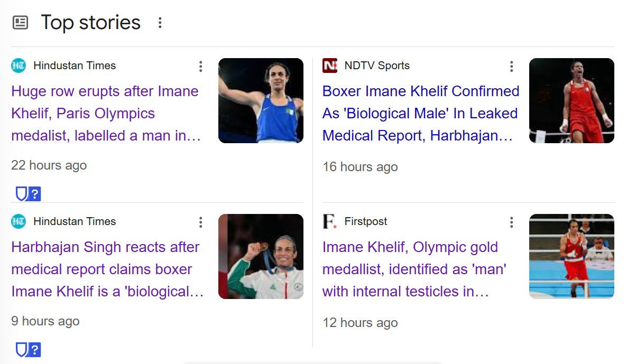Click the newspaper icon beside Top stories

(20, 23)
